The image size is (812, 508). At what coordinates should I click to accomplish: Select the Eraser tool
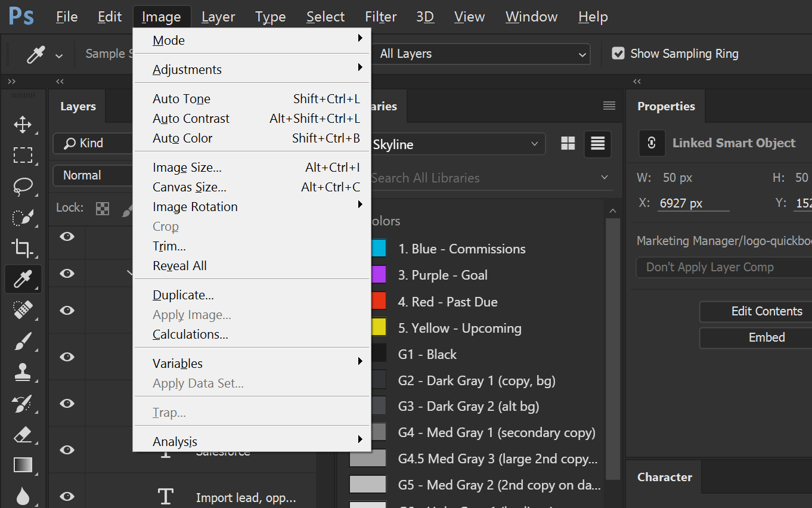[x=23, y=435]
